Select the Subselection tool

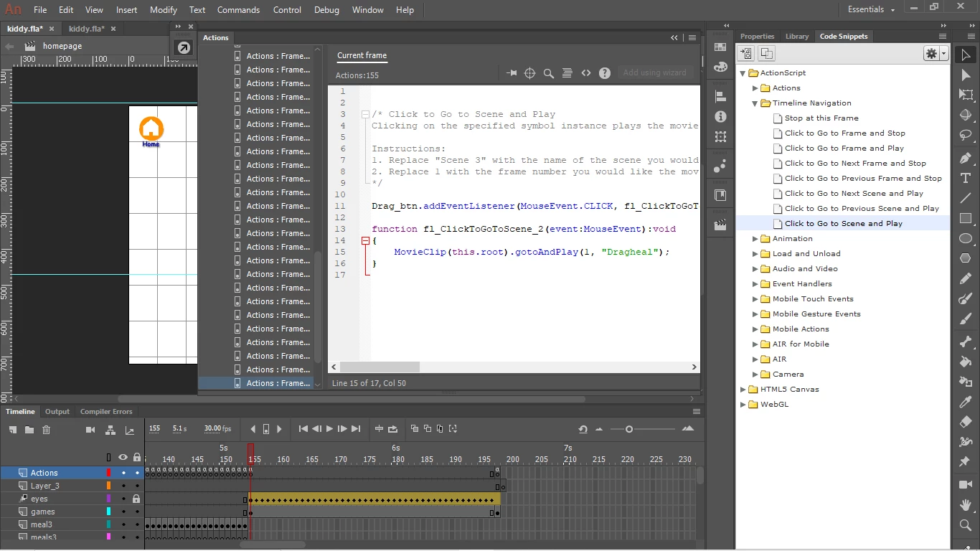click(966, 75)
